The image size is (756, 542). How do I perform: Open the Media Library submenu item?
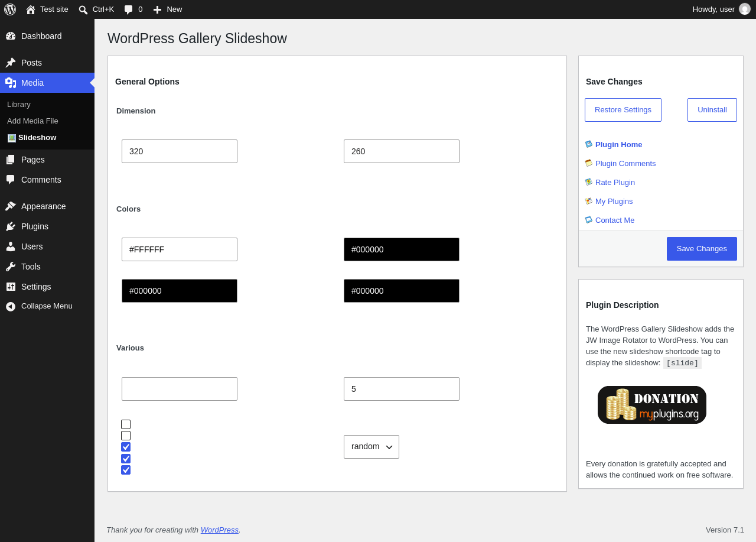tap(19, 104)
